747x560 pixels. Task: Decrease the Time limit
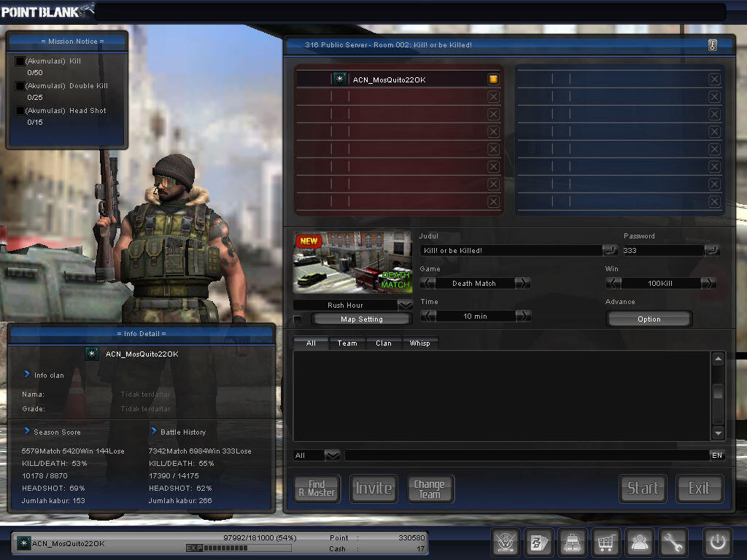coord(428,316)
